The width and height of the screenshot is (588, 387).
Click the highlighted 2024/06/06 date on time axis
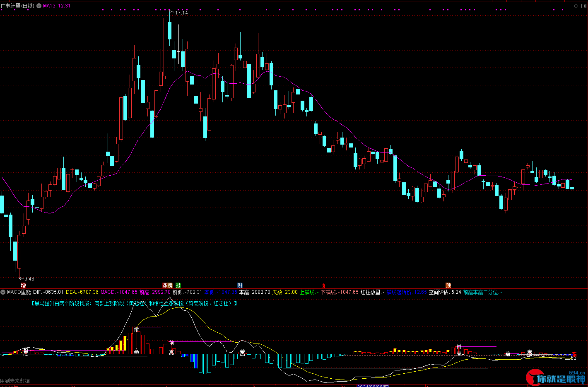[x=373, y=385]
